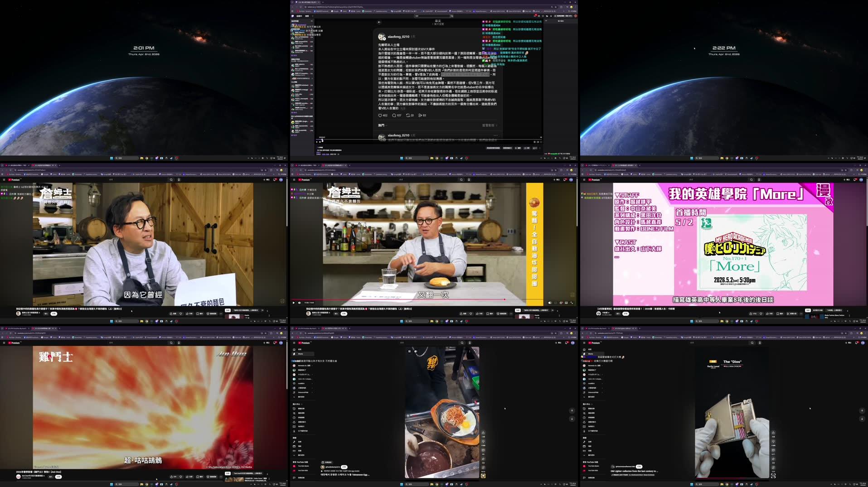868x487 pixels.
Task: Seek on the red video progress bar
Action: tap(408, 299)
